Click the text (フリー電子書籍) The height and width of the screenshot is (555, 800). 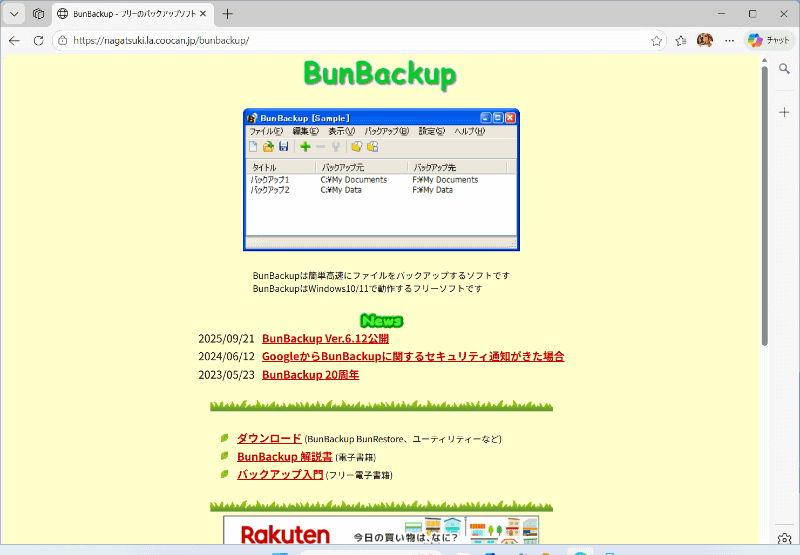(x=359, y=475)
